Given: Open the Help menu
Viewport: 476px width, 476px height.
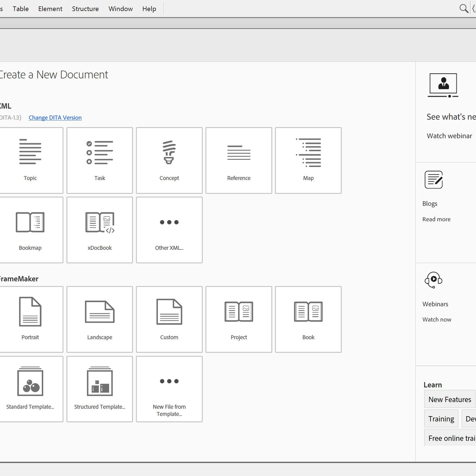Looking at the screenshot, I should (x=149, y=9).
